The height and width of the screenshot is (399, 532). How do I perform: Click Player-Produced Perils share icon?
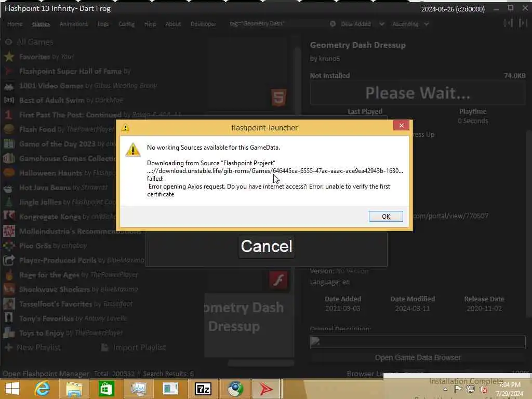click(9, 260)
